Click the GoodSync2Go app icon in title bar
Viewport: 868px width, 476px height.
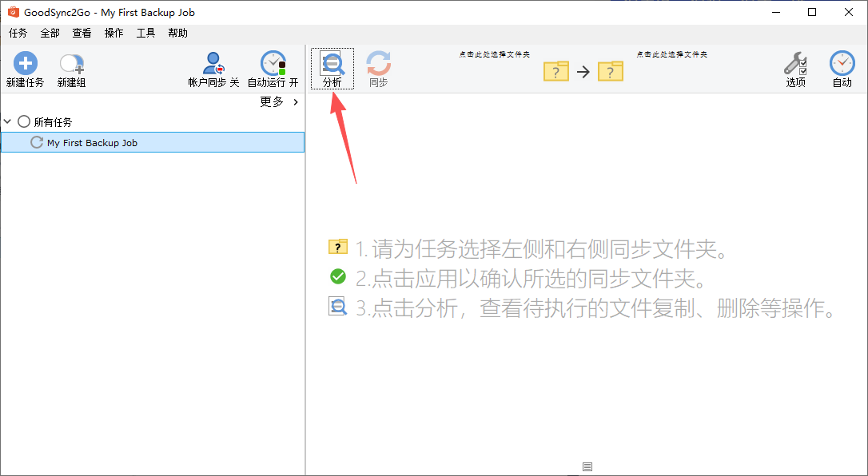pos(14,12)
